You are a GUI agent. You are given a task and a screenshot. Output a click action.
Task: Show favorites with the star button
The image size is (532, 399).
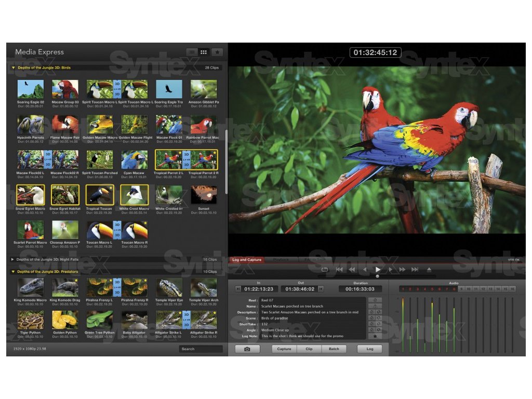coord(218,52)
